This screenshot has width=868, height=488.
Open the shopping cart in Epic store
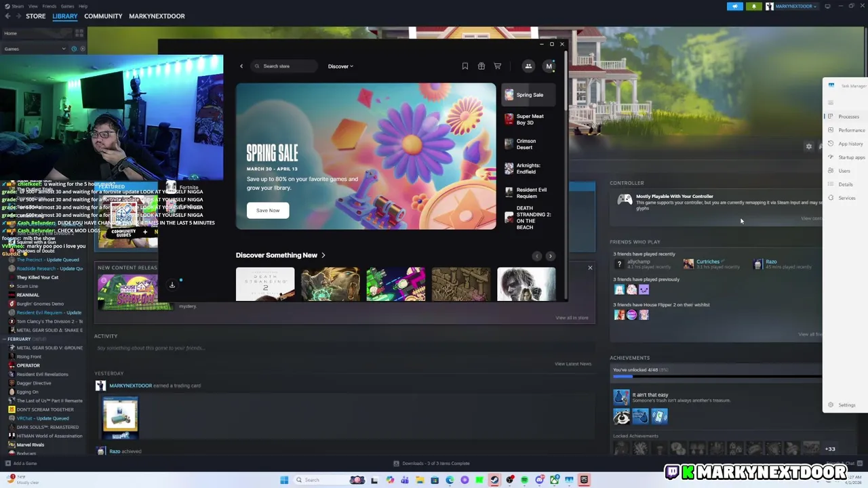tap(498, 66)
